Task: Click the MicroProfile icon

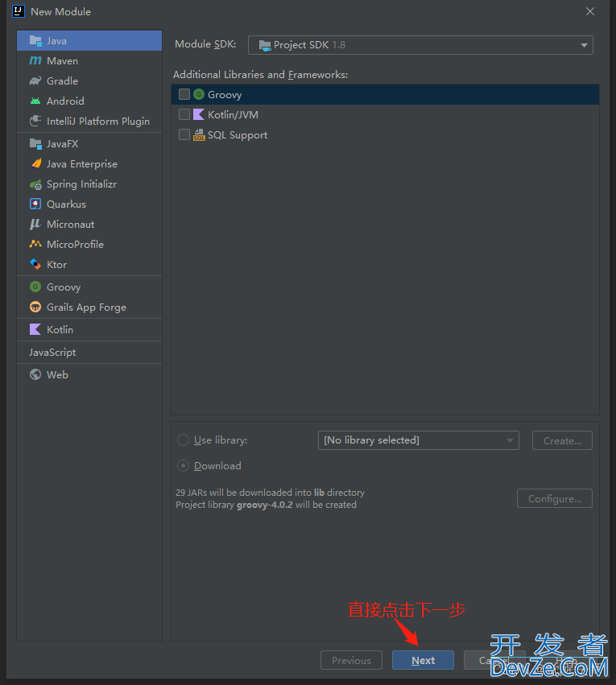Action: click(x=35, y=244)
